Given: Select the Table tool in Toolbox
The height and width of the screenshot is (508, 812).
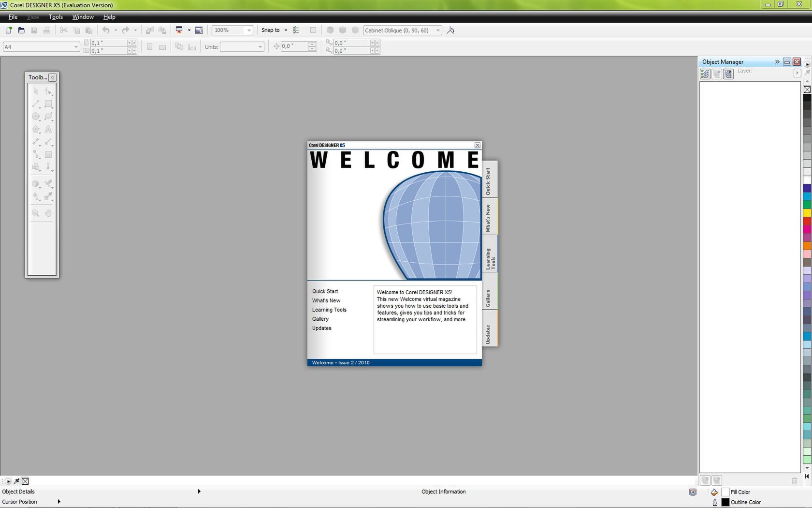Looking at the screenshot, I should (48, 155).
